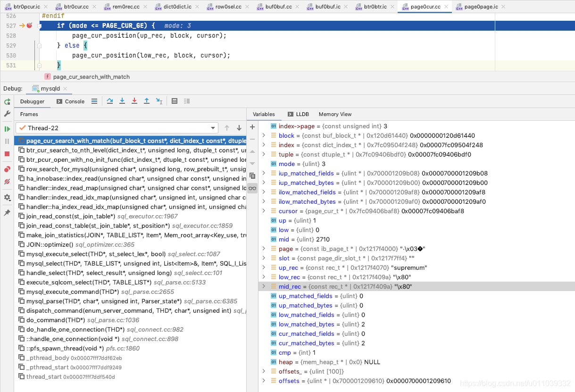
Task: Select the Debugger tab
Action: 32,101
